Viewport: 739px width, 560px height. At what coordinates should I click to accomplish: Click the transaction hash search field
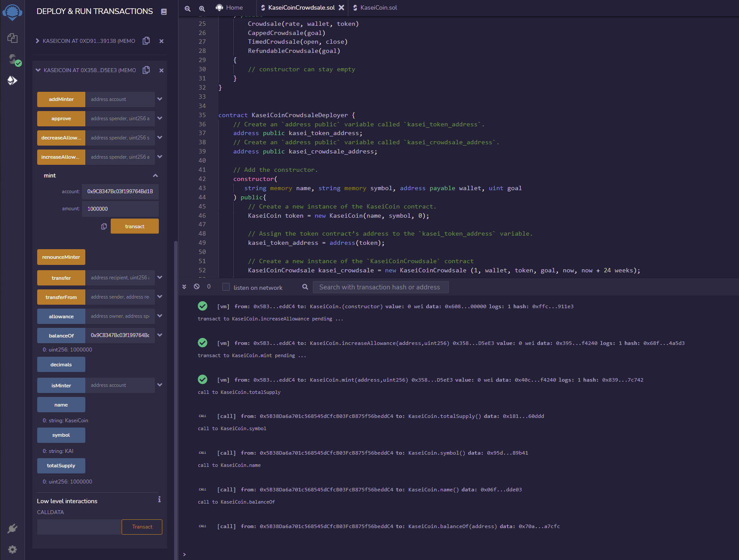coord(380,287)
